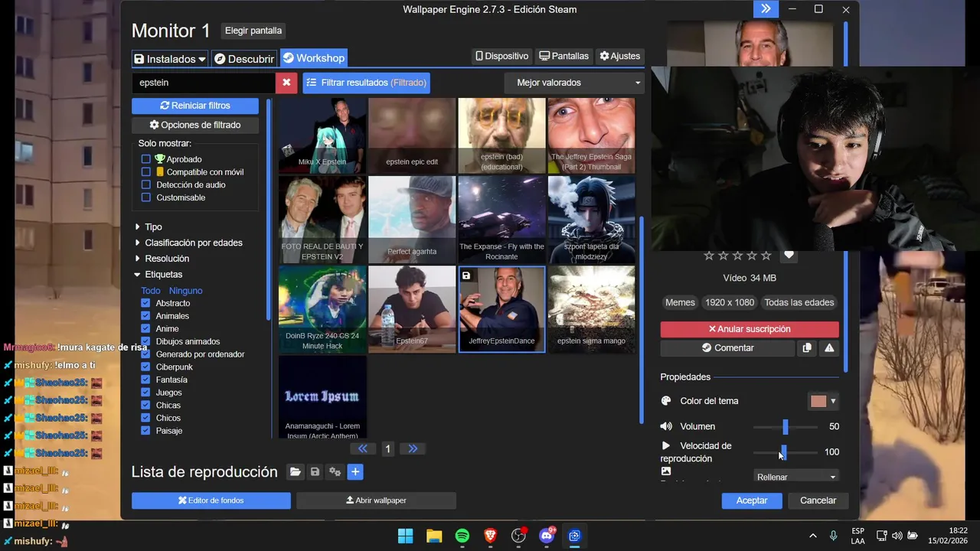The height and width of the screenshot is (551, 980).
Task: Open Spotify from the taskbar
Action: (462, 536)
